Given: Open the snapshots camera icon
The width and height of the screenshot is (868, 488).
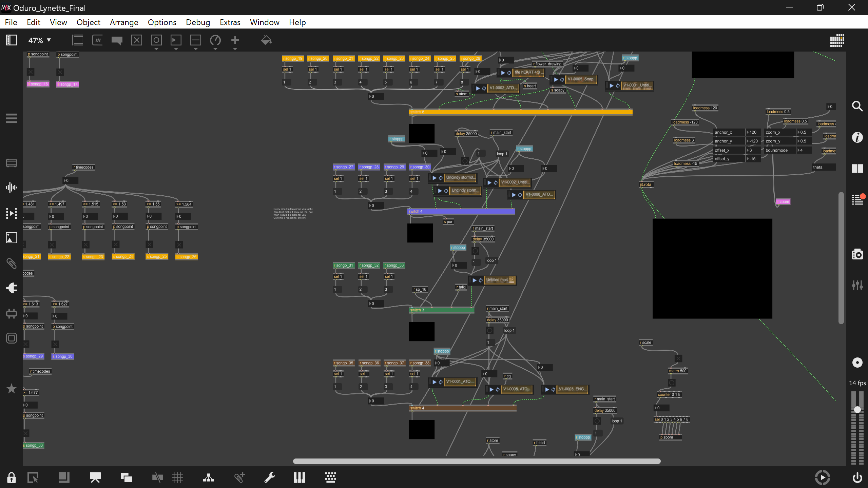Looking at the screenshot, I should (x=857, y=254).
